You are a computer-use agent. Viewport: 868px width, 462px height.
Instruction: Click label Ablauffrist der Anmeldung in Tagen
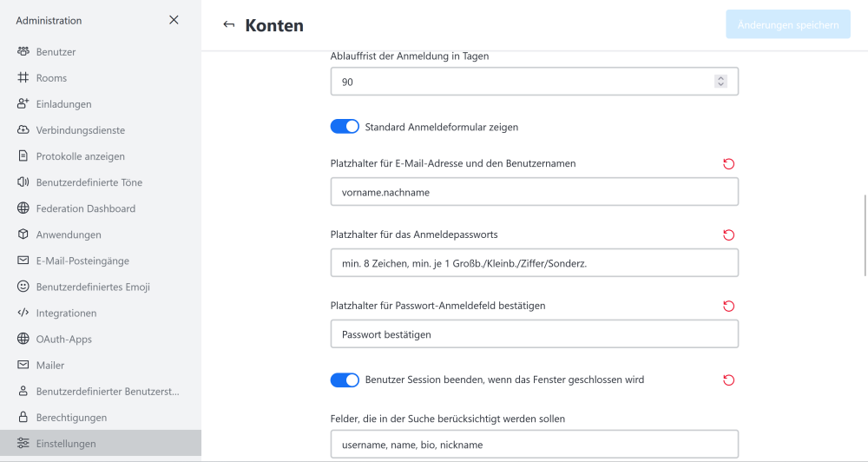[410, 56]
